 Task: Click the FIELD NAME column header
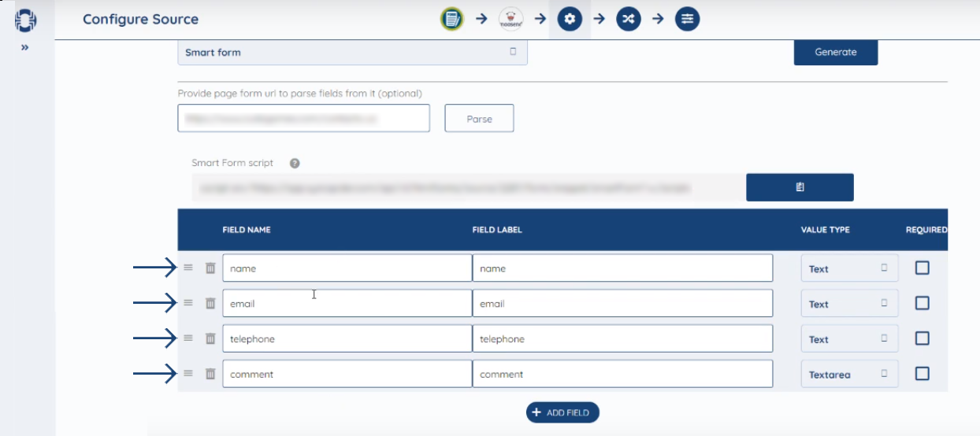coord(247,230)
